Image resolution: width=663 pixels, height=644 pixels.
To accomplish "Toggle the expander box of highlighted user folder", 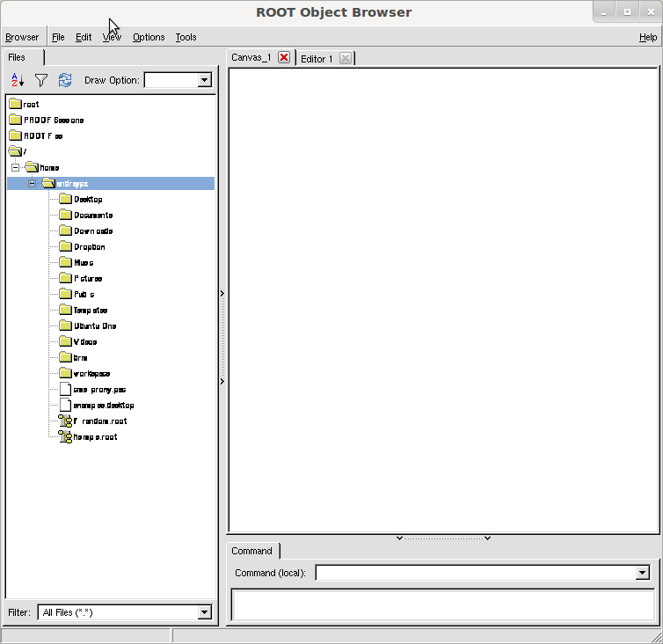I will [x=33, y=184].
